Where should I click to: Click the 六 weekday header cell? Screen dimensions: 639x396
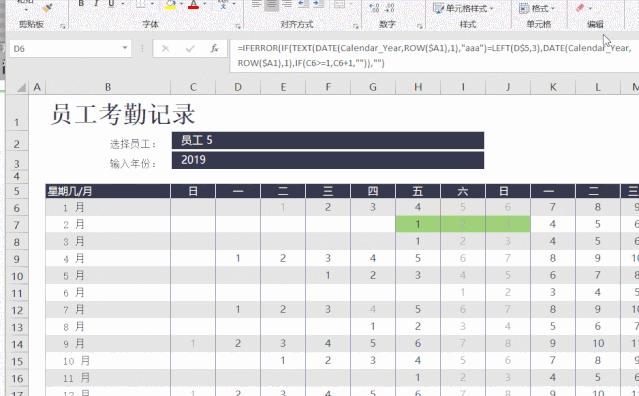pyautogui.click(x=463, y=191)
